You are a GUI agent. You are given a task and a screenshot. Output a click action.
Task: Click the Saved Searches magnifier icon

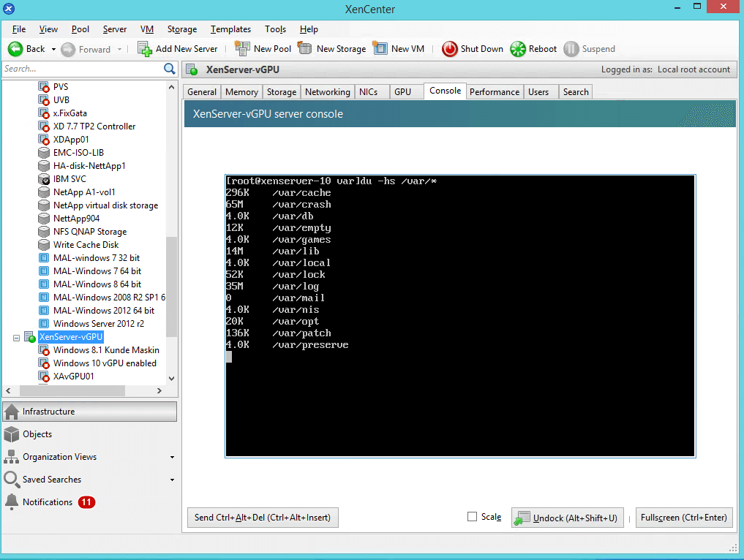(x=11, y=479)
